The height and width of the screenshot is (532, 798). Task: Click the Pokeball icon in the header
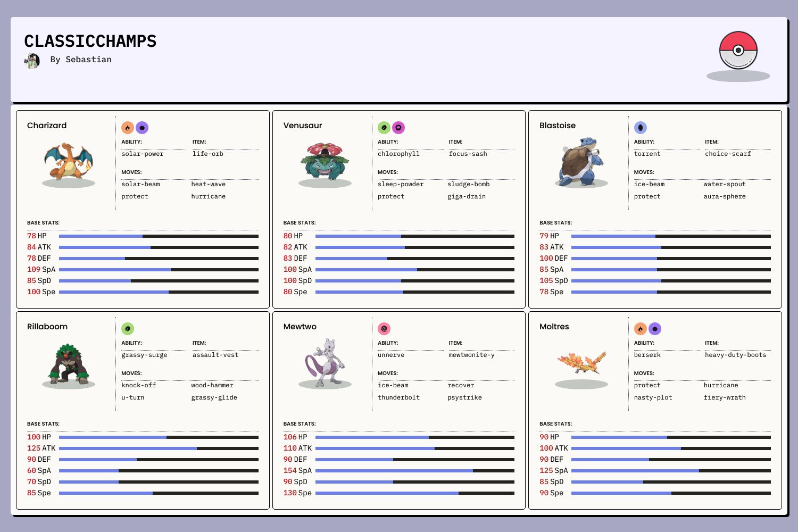point(738,51)
